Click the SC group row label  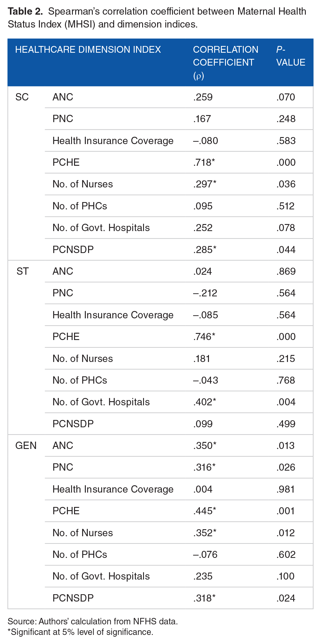click(x=22, y=97)
